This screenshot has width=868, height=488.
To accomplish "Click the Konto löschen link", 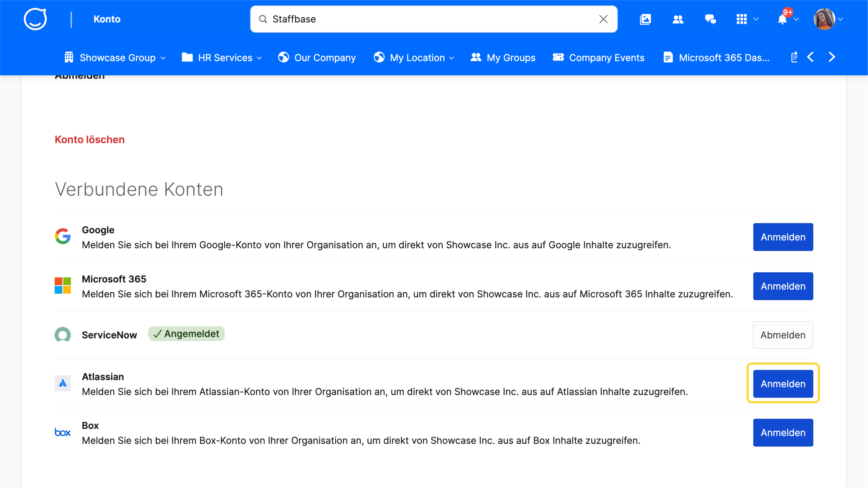I will tap(90, 140).
